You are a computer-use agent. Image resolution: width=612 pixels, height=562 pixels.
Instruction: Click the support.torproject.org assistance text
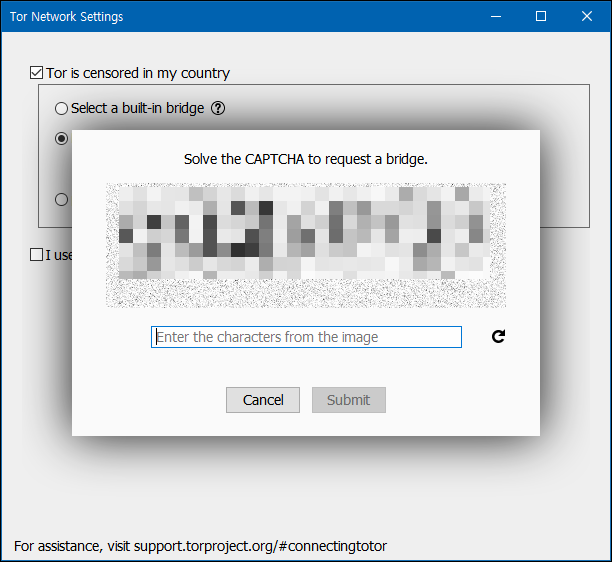click(200, 546)
